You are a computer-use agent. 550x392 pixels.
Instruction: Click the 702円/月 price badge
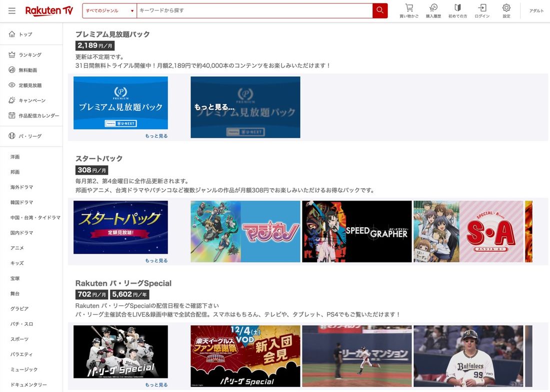(x=92, y=295)
